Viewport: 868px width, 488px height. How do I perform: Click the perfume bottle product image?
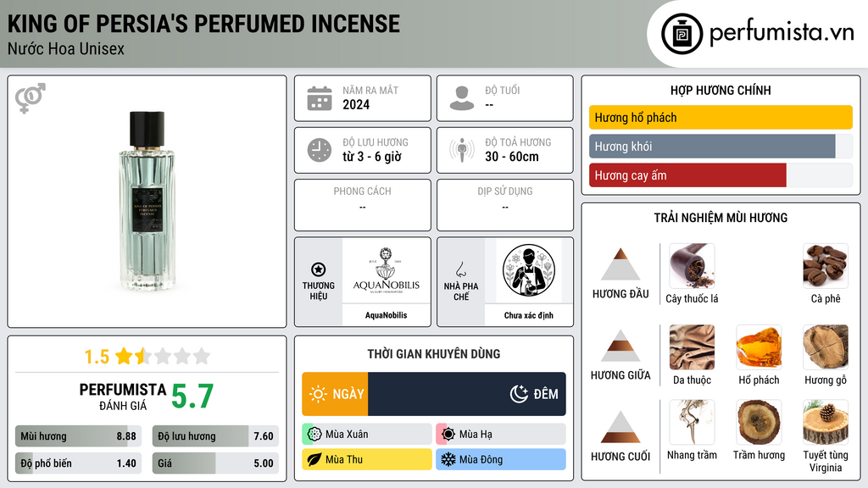[147, 200]
